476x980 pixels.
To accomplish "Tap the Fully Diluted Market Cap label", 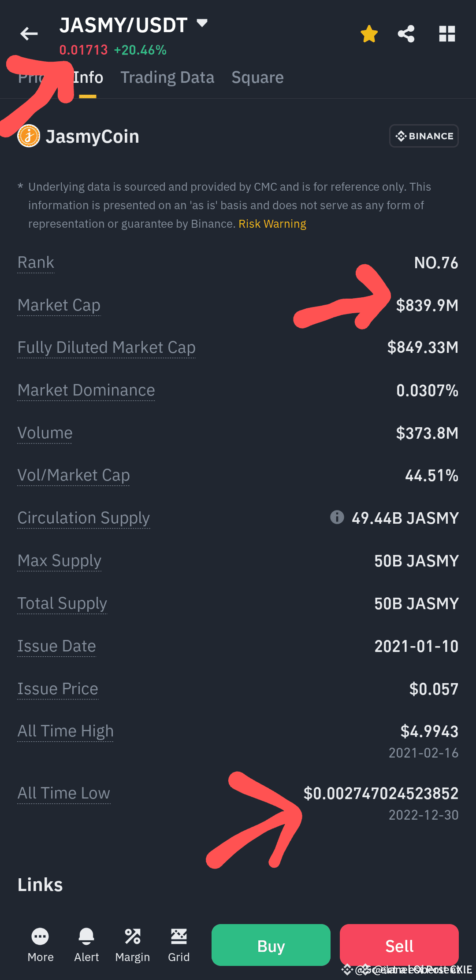I will coord(107,348).
